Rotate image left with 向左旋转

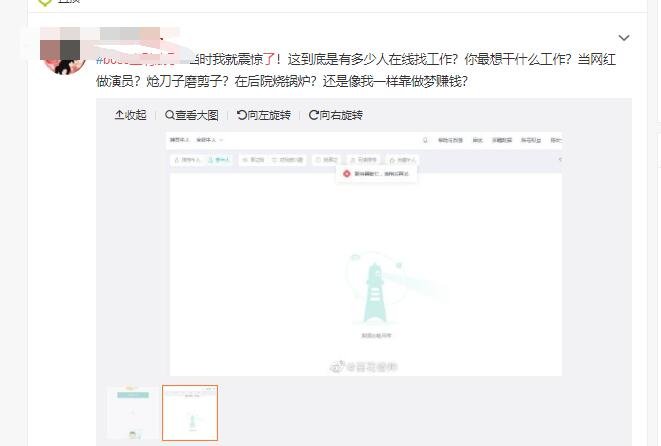[264, 115]
